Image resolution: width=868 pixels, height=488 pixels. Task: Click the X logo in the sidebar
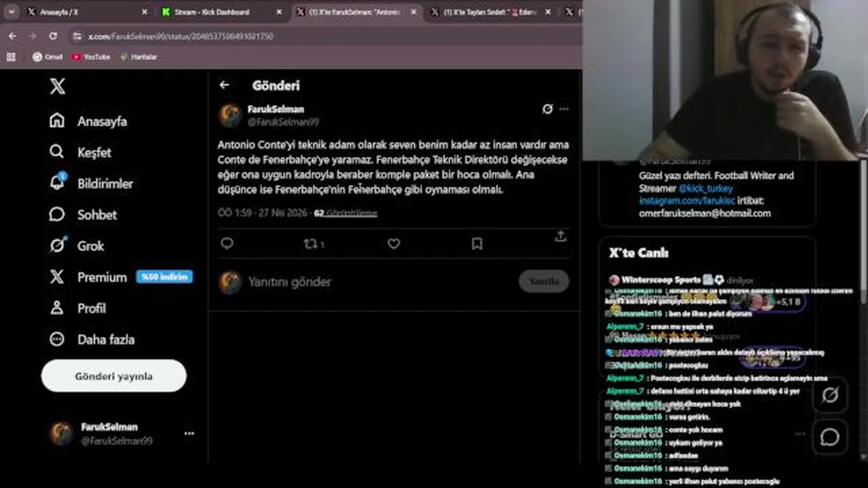tap(58, 86)
